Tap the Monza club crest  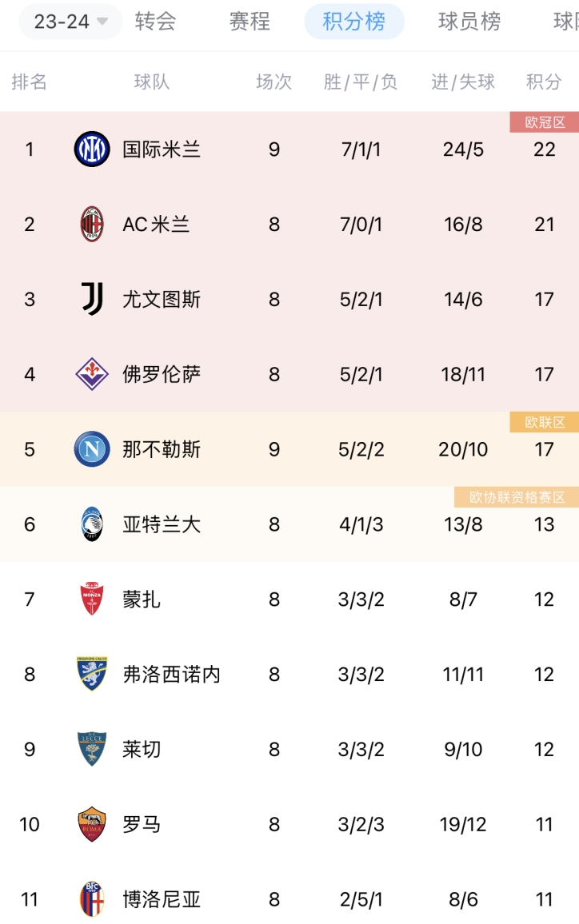coord(92,599)
